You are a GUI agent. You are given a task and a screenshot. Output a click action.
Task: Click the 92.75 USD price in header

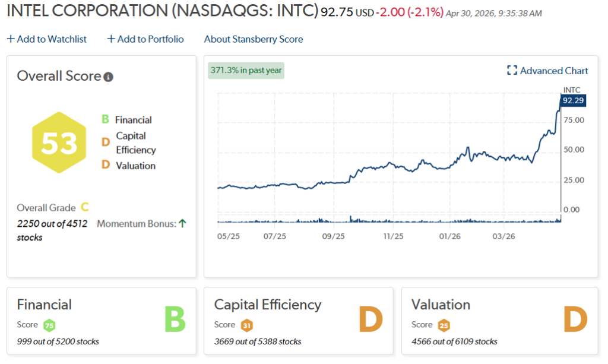tap(347, 12)
